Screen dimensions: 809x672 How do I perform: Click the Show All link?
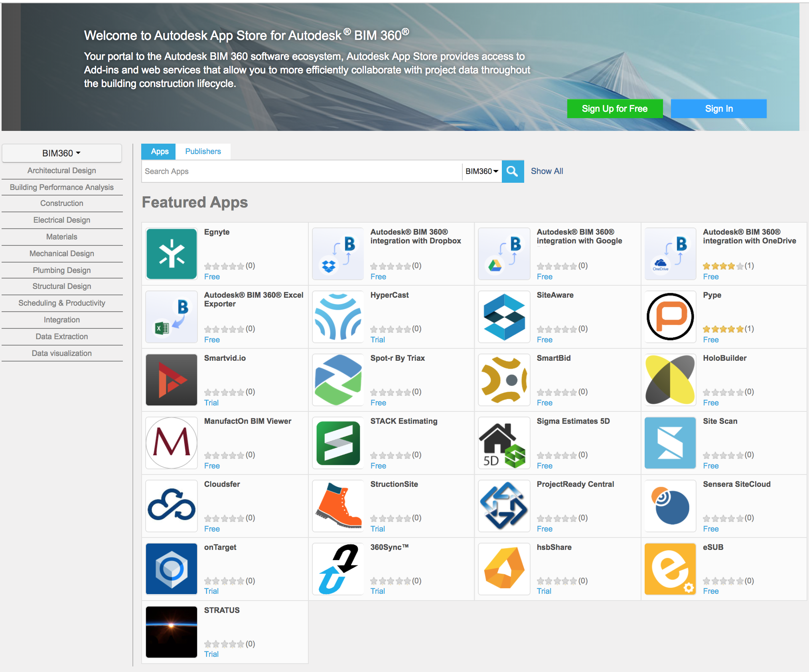coord(547,171)
